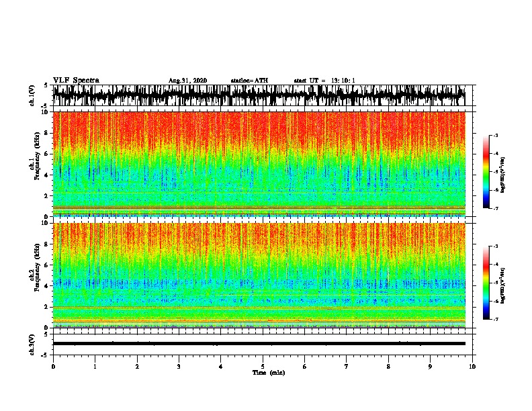
Task: Click the "9" tick on the time axis
Action: pos(430,367)
